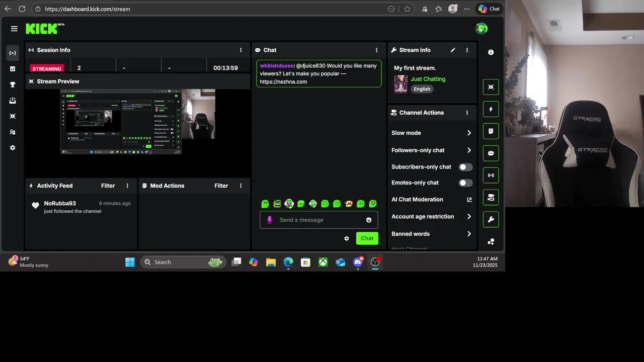Open the community users icon in the sidebar
The width and height of the screenshot is (644, 362).
pyautogui.click(x=13, y=132)
